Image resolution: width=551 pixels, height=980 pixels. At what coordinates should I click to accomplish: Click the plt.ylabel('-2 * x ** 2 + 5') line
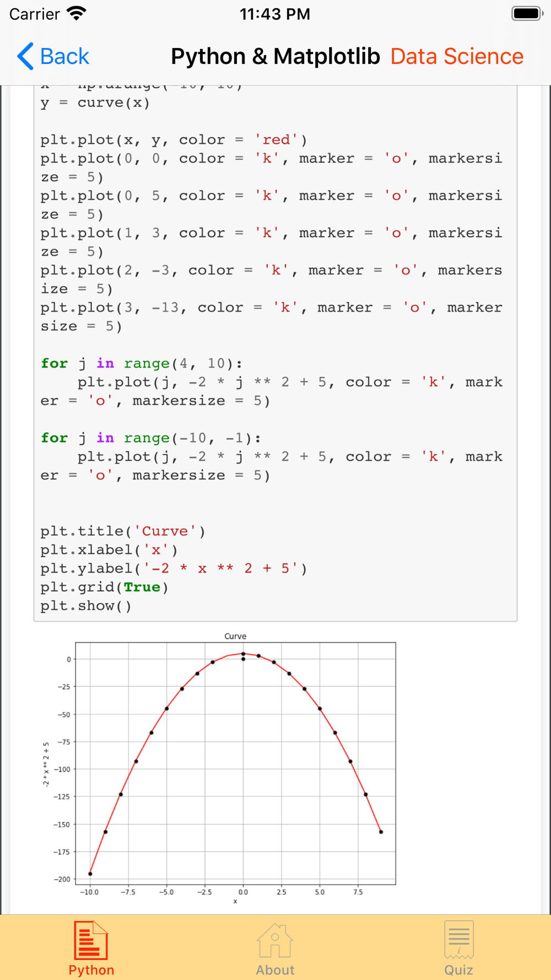pyautogui.click(x=174, y=568)
